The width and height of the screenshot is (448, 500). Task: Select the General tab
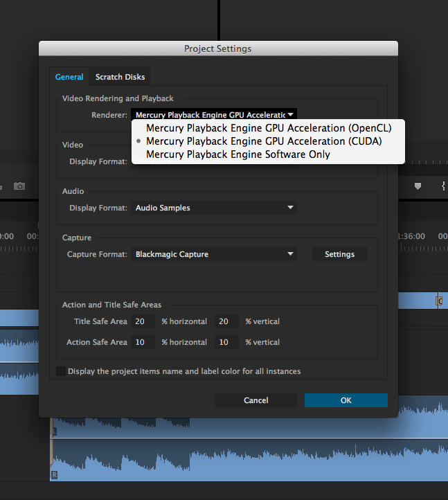coord(69,77)
